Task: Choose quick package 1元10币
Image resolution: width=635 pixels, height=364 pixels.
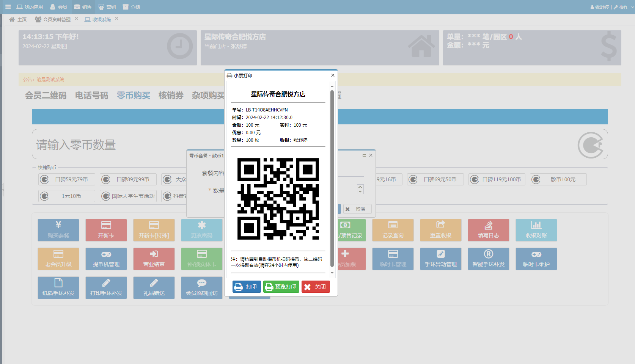Action: [67, 196]
